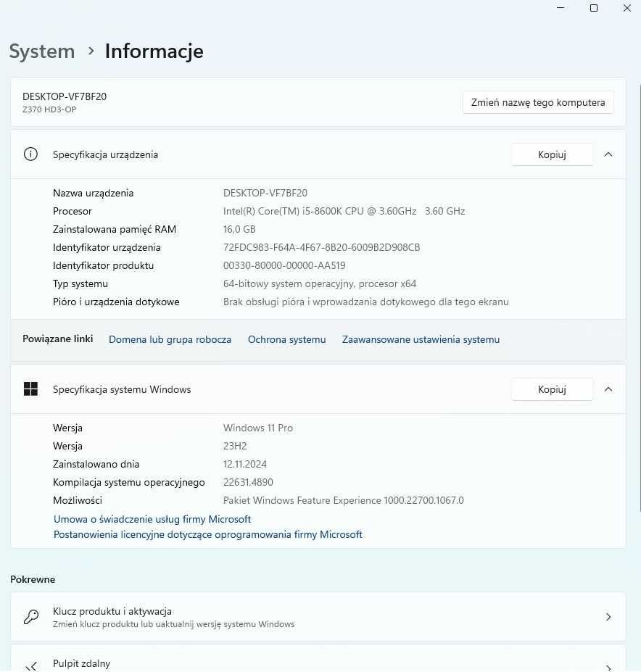This screenshot has height=672, width=641.
Task: Click the Zainstalowana pamięć RAM label
Action: pyautogui.click(x=115, y=229)
